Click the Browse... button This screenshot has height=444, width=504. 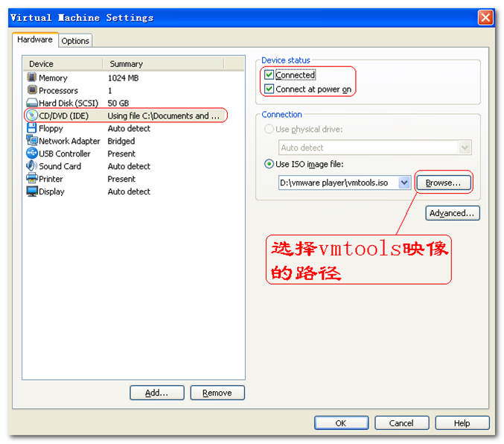(x=443, y=183)
